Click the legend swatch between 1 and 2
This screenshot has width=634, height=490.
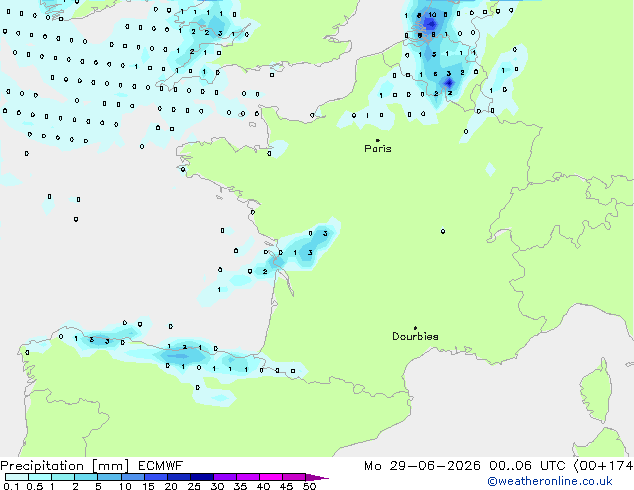pyautogui.click(x=63, y=477)
